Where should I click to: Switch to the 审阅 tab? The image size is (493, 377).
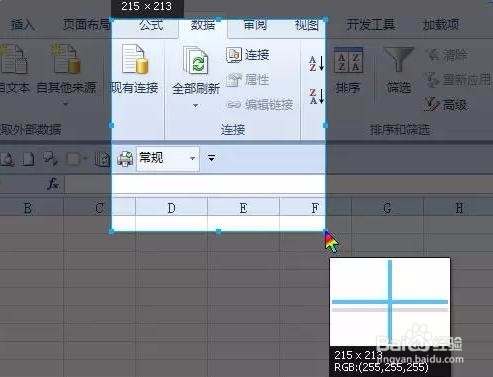(255, 25)
